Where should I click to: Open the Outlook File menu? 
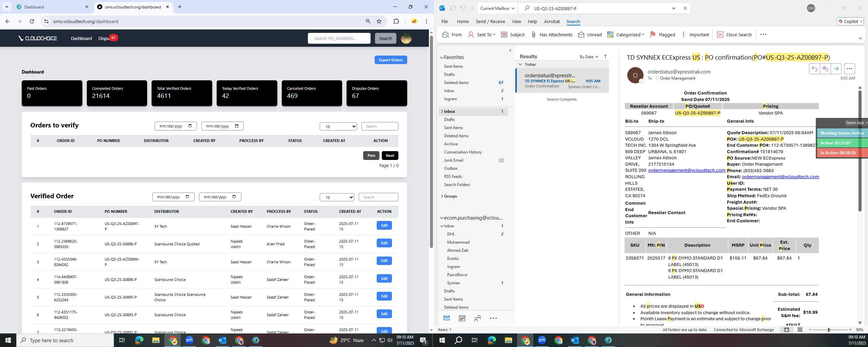click(445, 21)
